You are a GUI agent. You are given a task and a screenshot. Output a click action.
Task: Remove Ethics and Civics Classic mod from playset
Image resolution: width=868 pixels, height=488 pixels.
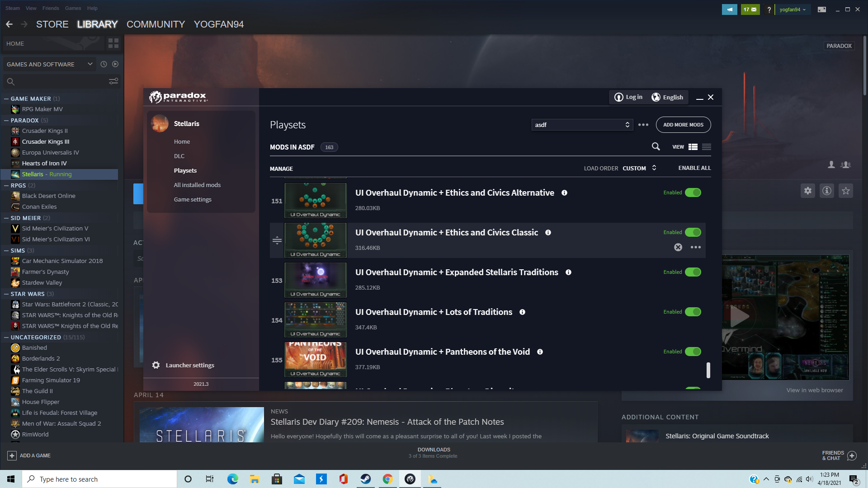point(678,247)
